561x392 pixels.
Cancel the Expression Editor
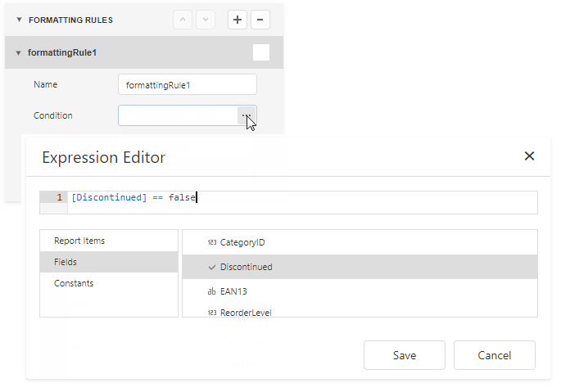coord(495,355)
